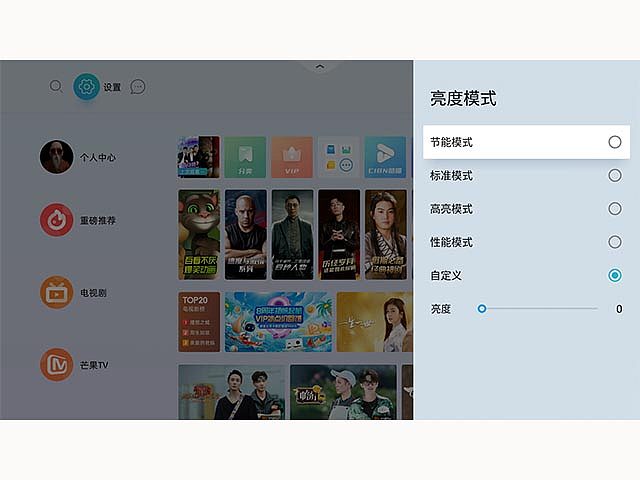Screen dimensions: 640x480
Task: Open the Talking Tom movie poster
Action: (x=199, y=235)
